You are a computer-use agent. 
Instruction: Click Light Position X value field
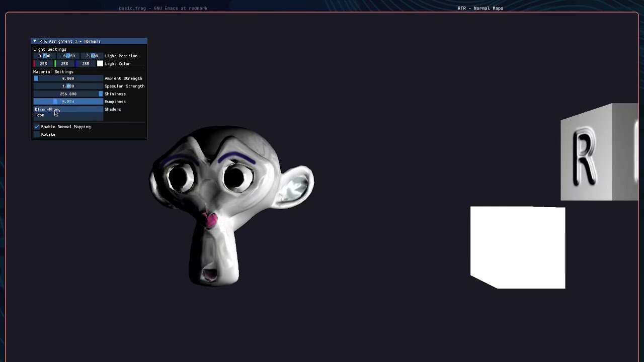(44, 56)
